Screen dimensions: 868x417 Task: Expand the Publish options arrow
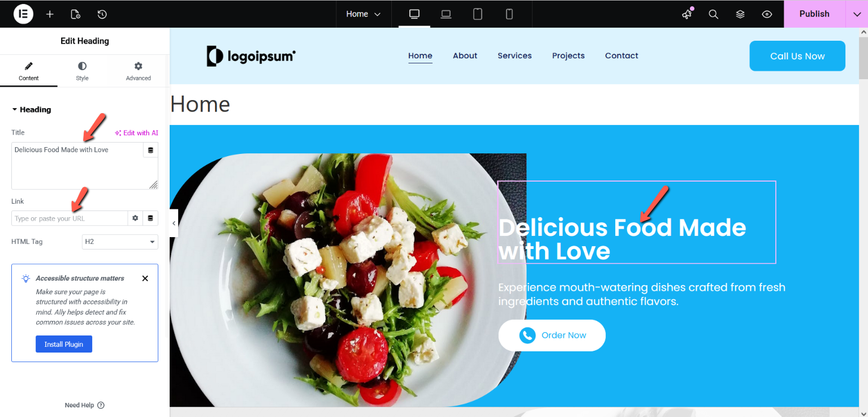point(856,14)
